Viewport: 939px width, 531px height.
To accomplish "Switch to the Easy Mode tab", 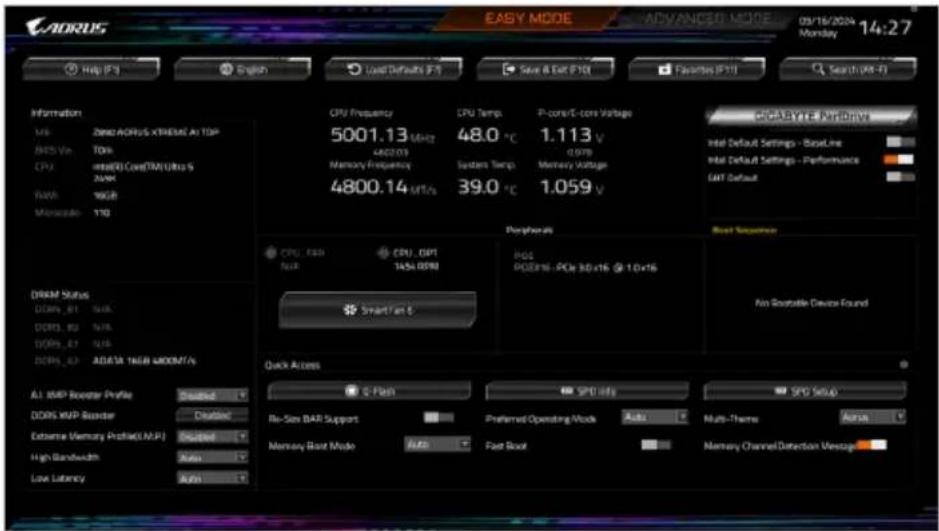I will click(528, 19).
